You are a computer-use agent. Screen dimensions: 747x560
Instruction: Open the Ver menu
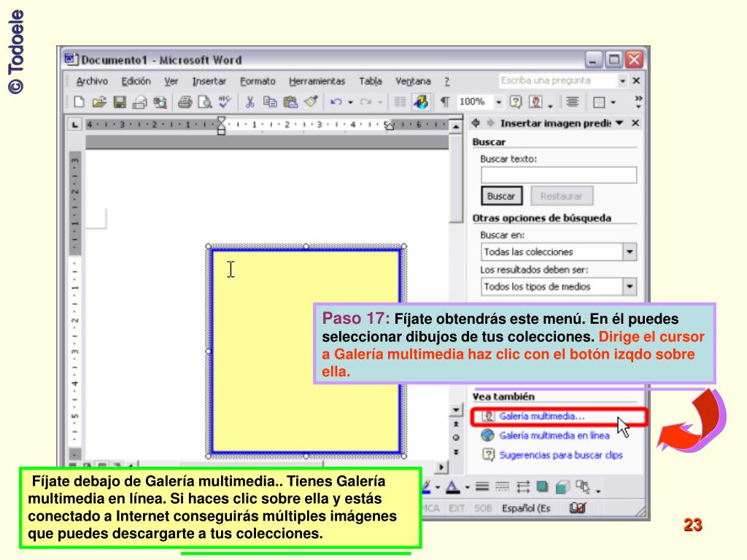pyautogui.click(x=171, y=82)
